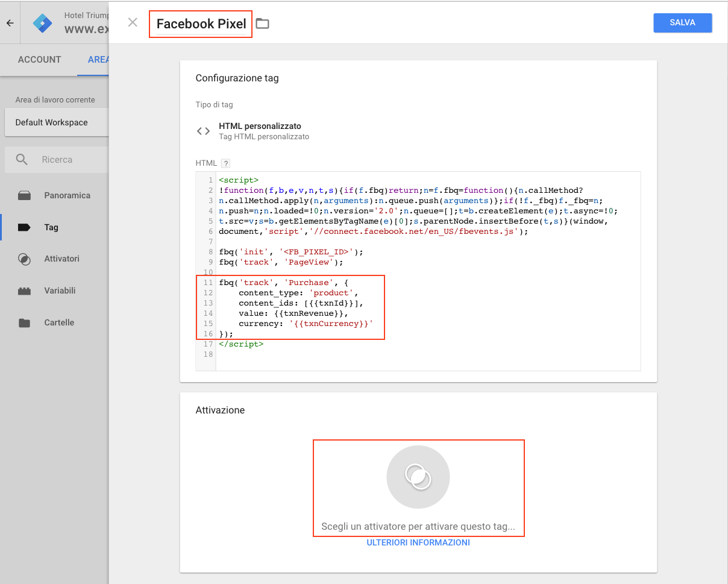Image resolution: width=728 pixels, height=584 pixels.
Task: Click the 'PageView' track line in code
Action: pyautogui.click(x=281, y=262)
